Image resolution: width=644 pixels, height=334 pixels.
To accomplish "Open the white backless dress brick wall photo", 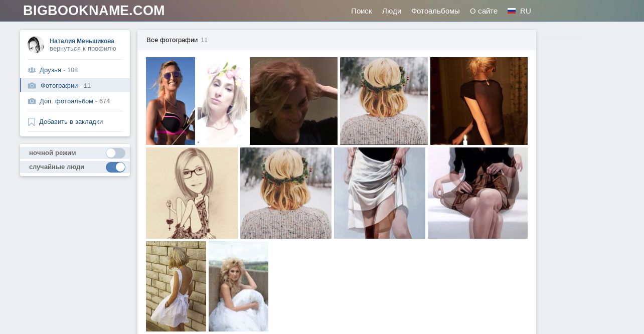I will tap(176, 286).
